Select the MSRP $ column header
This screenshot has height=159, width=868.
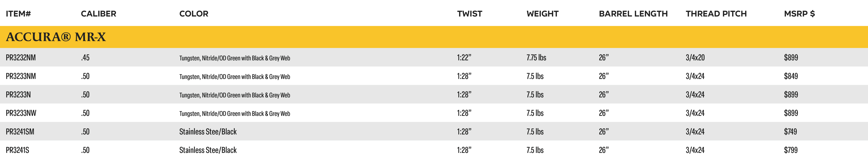pyautogui.click(x=799, y=14)
